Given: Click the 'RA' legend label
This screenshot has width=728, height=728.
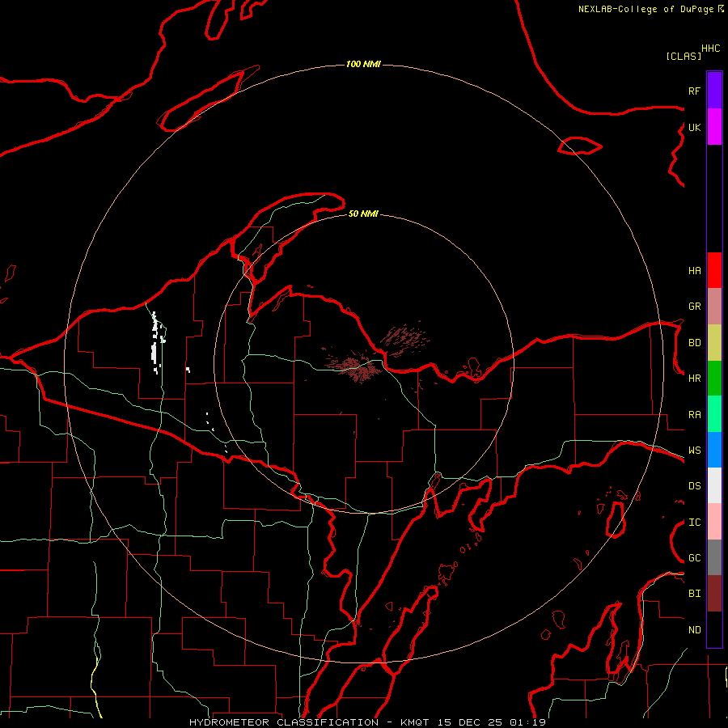Looking at the screenshot, I should 694,415.
